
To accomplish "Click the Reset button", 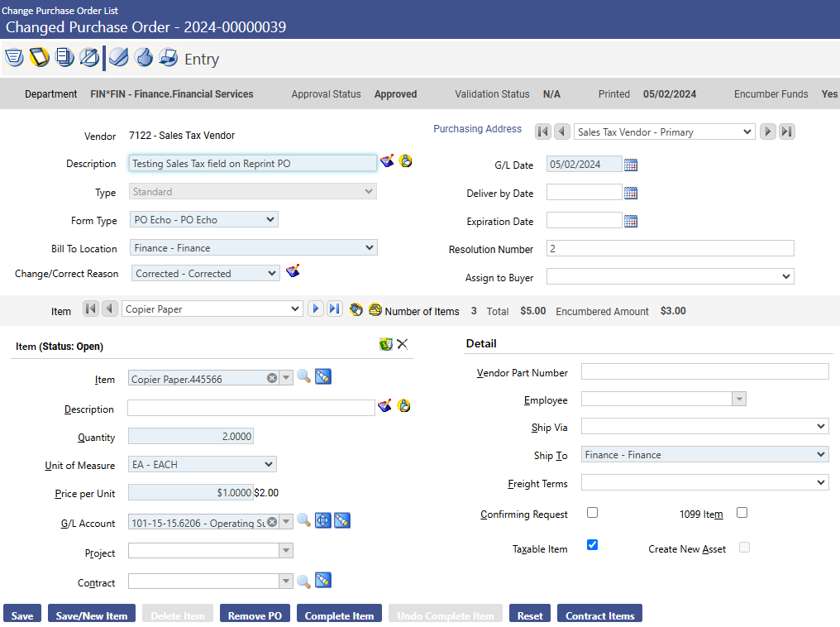I will pyautogui.click(x=530, y=615).
